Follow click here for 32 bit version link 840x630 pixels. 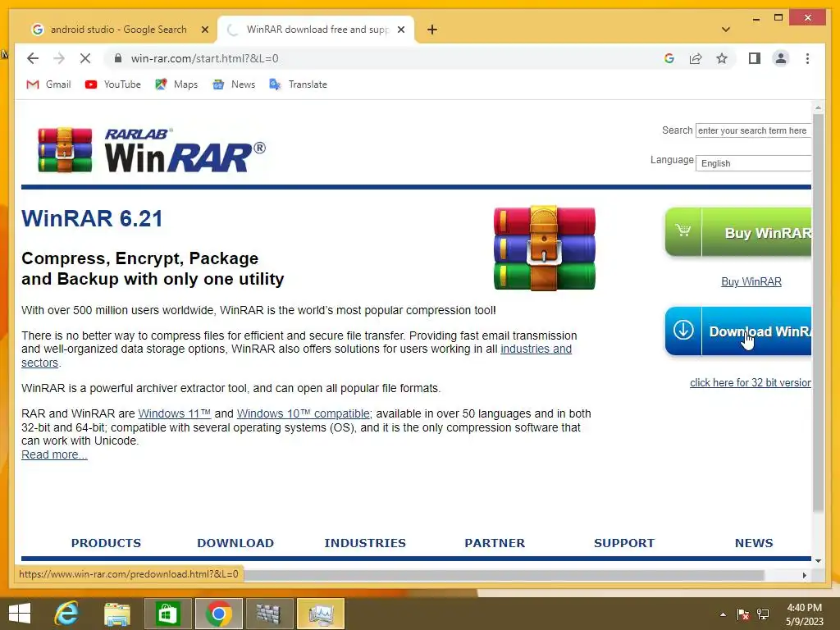750,382
